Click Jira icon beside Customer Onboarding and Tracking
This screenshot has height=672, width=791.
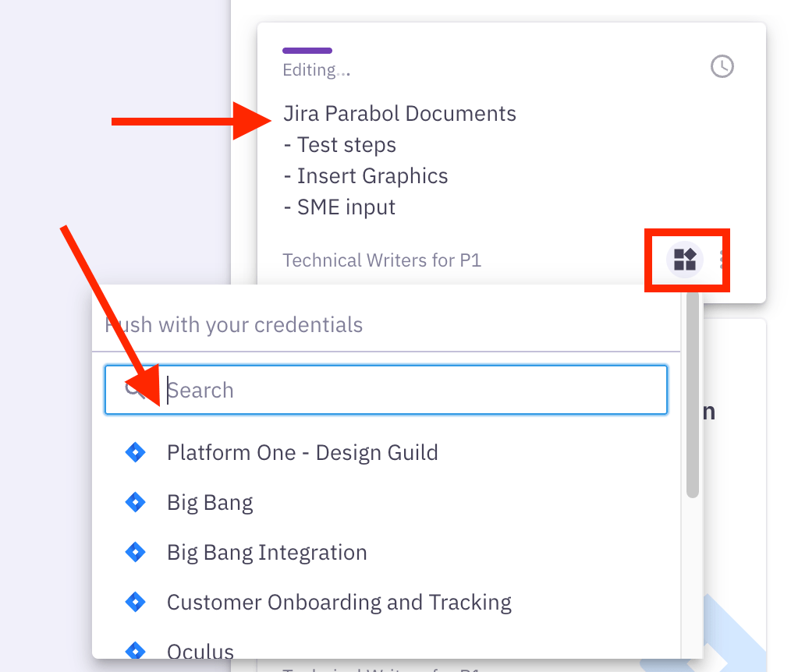[136, 602]
